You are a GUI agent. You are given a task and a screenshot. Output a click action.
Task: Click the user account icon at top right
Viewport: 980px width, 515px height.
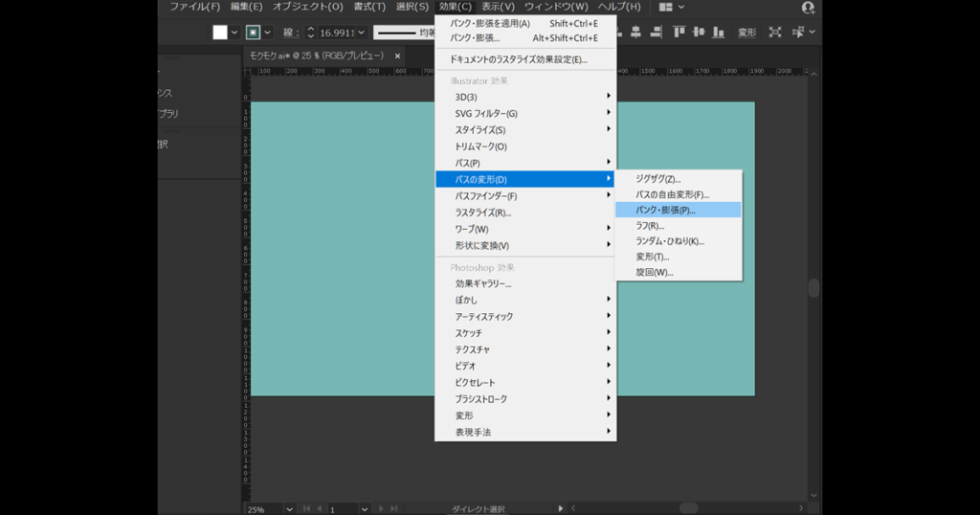809,8
